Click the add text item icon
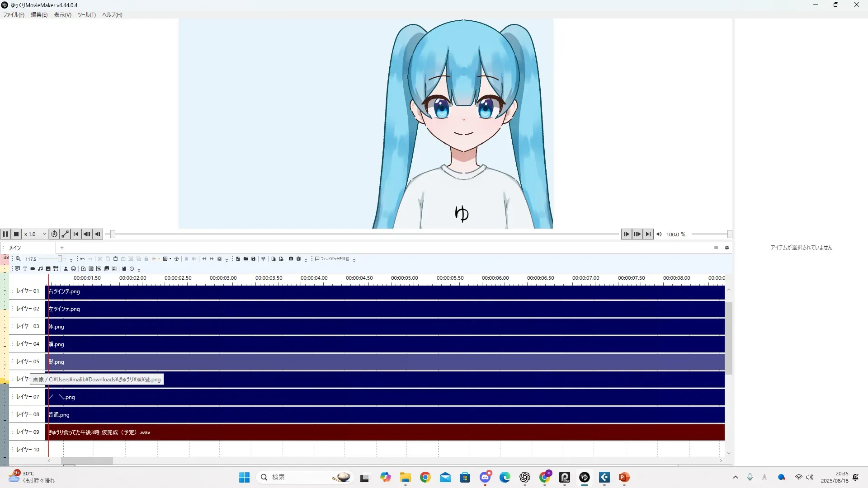 click(25, 269)
